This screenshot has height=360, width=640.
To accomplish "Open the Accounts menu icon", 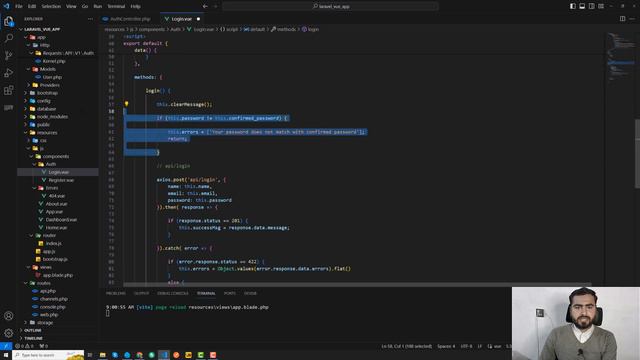I will click(8, 316).
